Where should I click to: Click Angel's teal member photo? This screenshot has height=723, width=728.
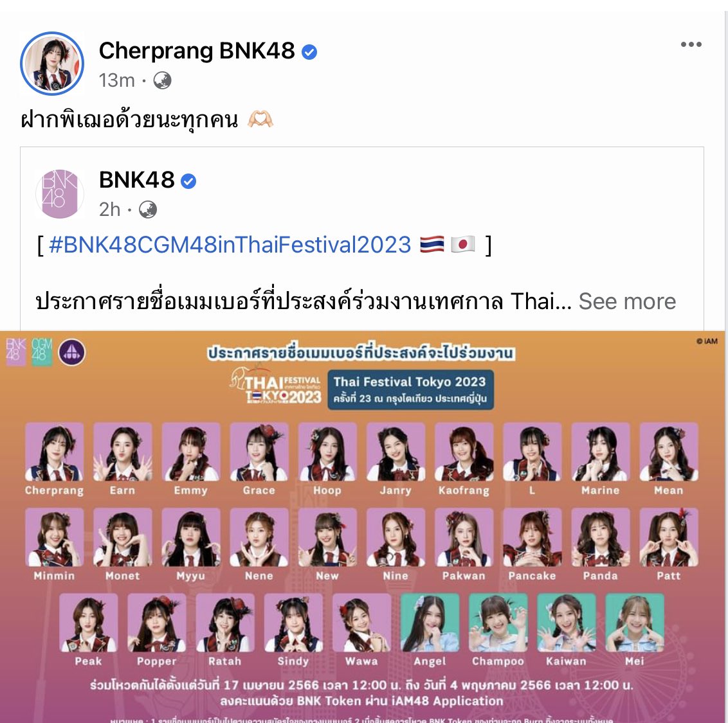point(430,622)
